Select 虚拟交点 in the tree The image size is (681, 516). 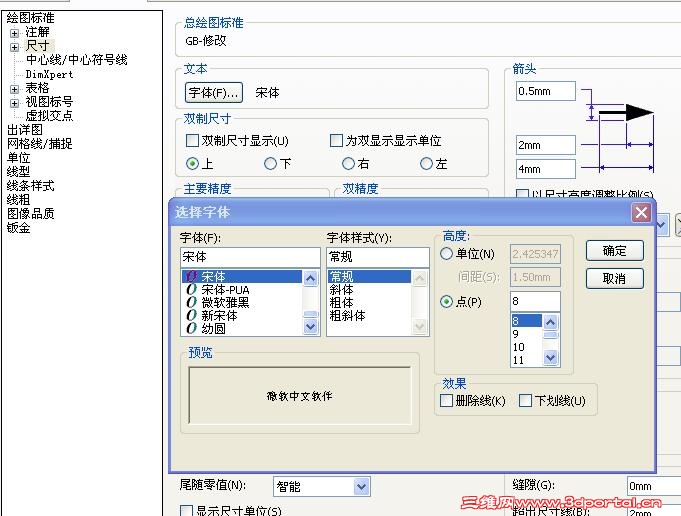[49, 116]
